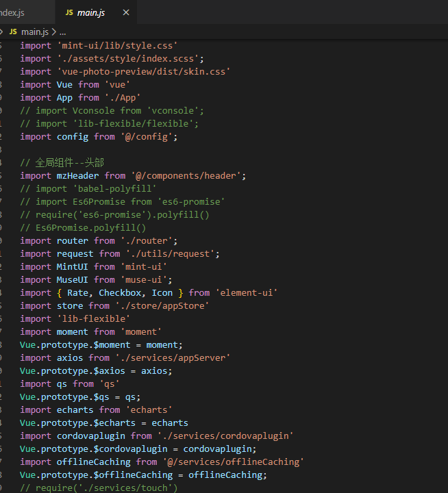Click Icon in the element-ui import
This screenshot has width=448, height=493.
tap(162, 293)
